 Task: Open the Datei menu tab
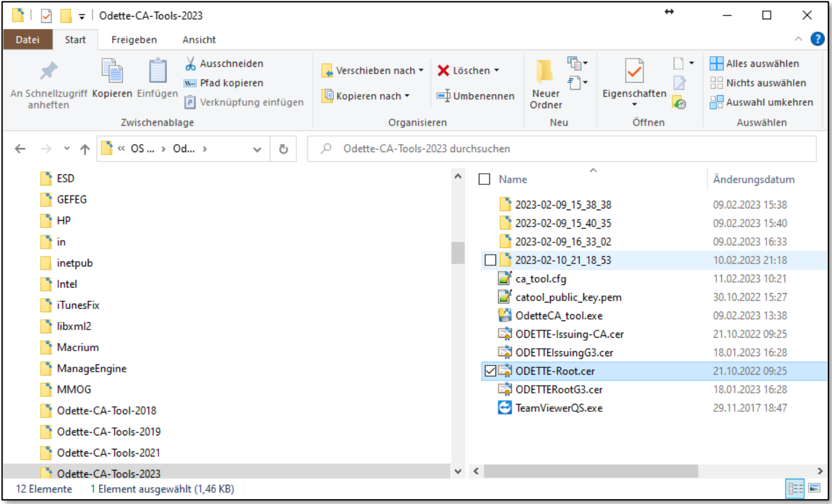[27, 40]
